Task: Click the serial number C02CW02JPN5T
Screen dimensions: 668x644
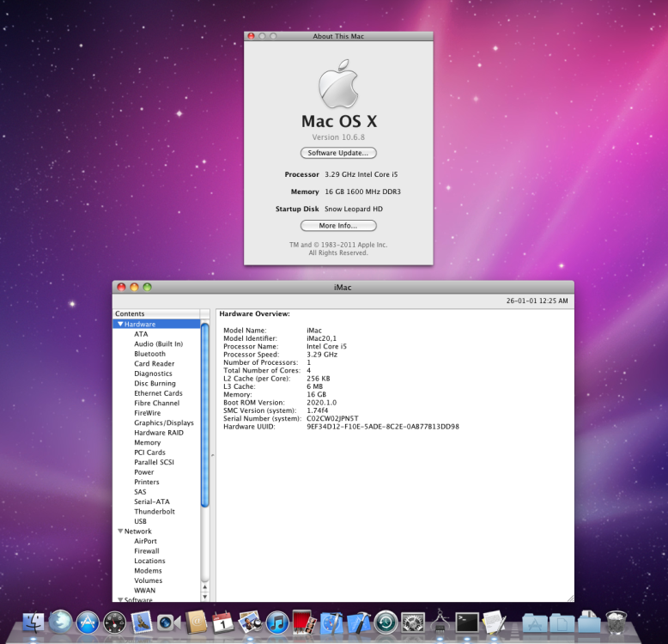Action: [332, 419]
